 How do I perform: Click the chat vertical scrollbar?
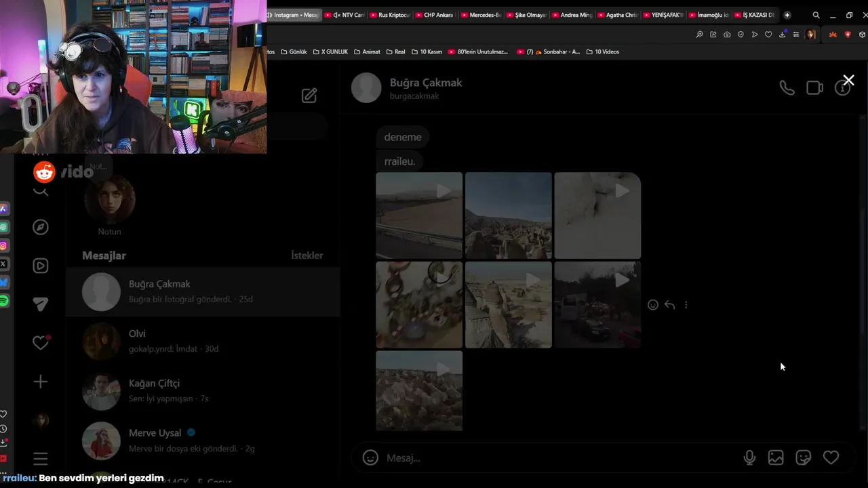click(x=863, y=271)
